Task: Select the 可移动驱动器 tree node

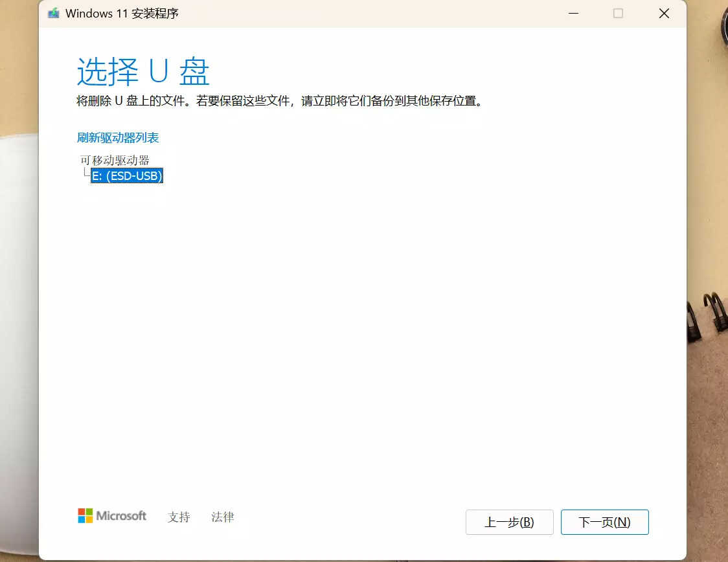Action: pyautogui.click(x=115, y=160)
